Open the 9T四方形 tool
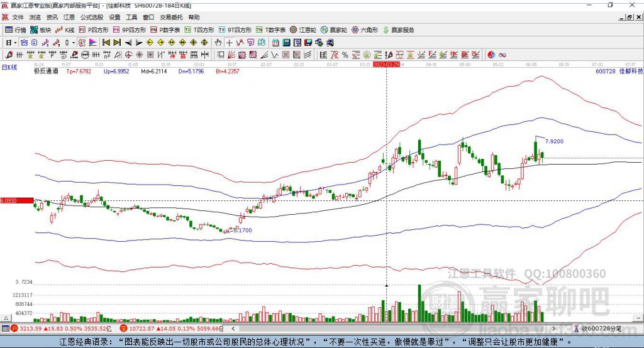The height and width of the screenshot is (348, 644). point(235,30)
